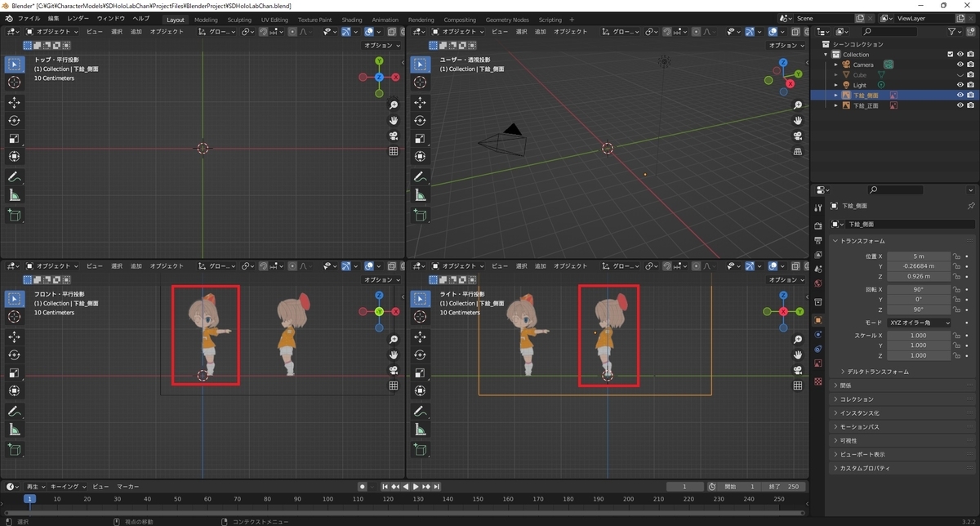Open オプション dropdown in ユーザー viewport
Screen dimensions: 980x526
click(786, 46)
